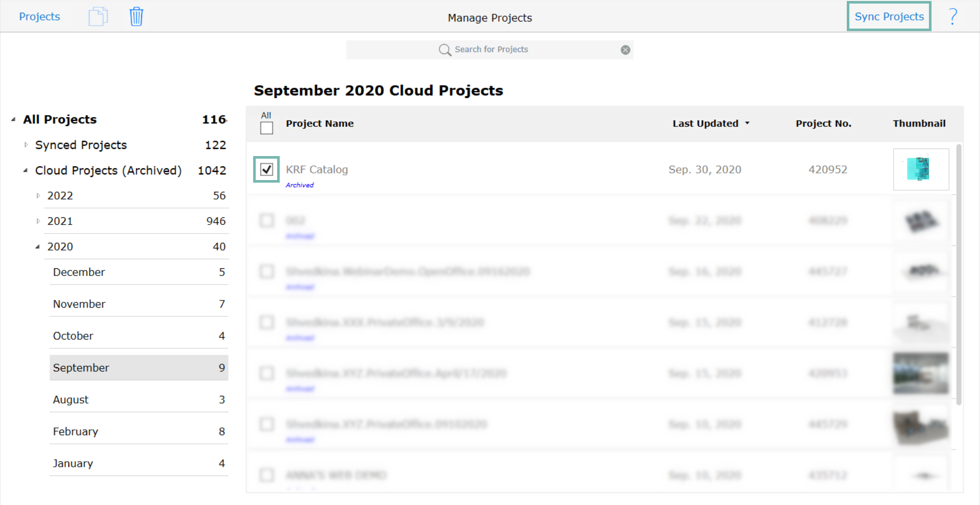The height and width of the screenshot is (505, 980).
Task: Select the October month entry
Action: pyautogui.click(x=139, y=336)
